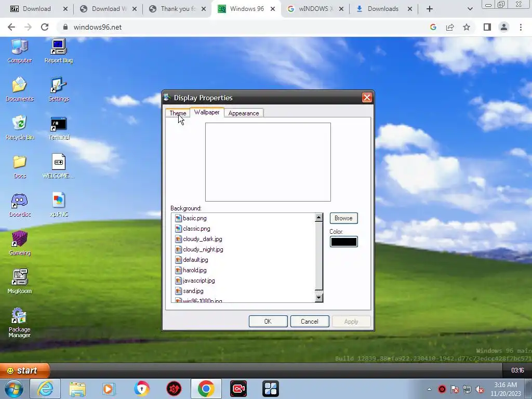Open a new browser tab
The width and height of the screenshot is (532, 399).
(430, 9)
